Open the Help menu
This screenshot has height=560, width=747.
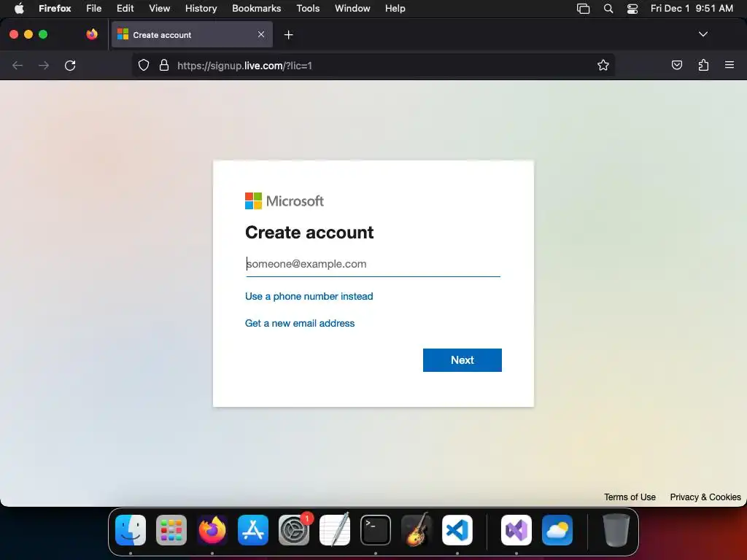click(x=395, y=9)
